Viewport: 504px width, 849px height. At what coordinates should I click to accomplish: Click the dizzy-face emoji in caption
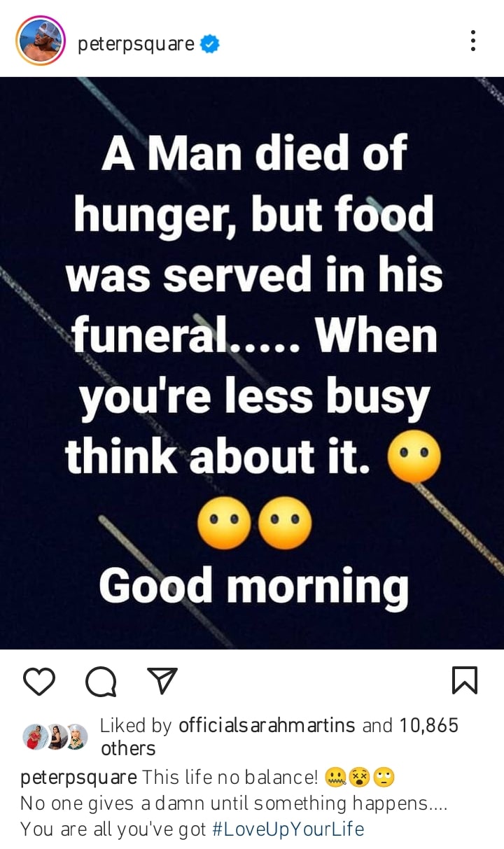(x=359, y=777)
